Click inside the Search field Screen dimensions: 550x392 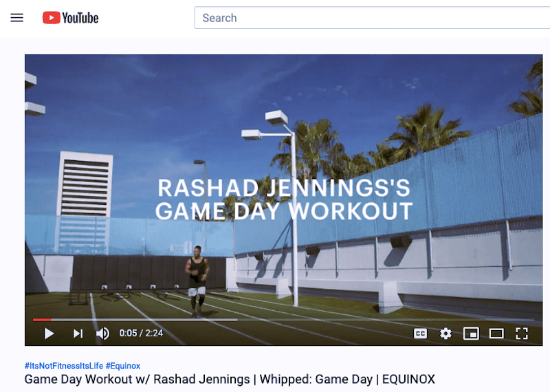click(x=372, y=18)
